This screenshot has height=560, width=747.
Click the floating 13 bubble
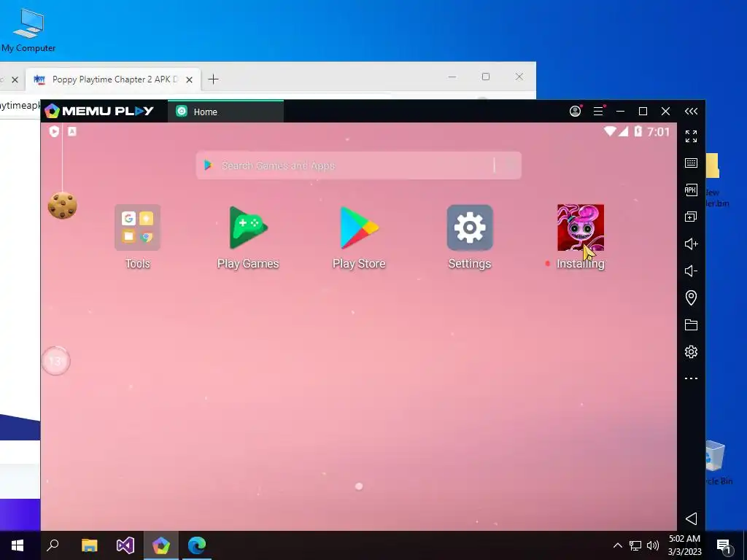55,361
